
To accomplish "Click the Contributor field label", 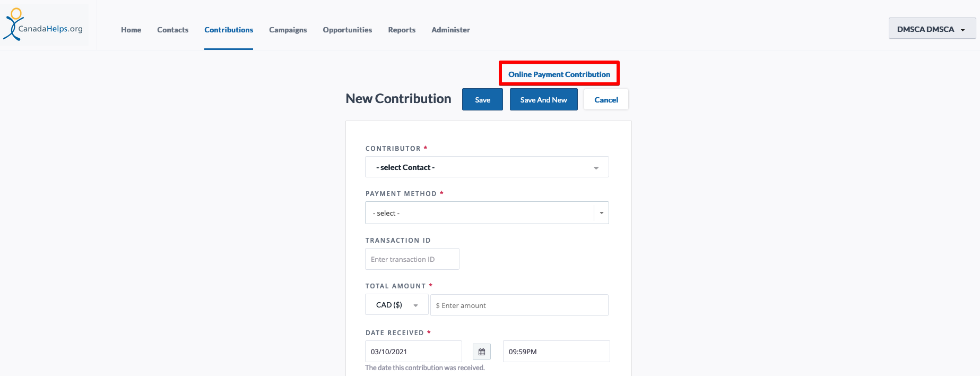I will (x=393, y=149).
